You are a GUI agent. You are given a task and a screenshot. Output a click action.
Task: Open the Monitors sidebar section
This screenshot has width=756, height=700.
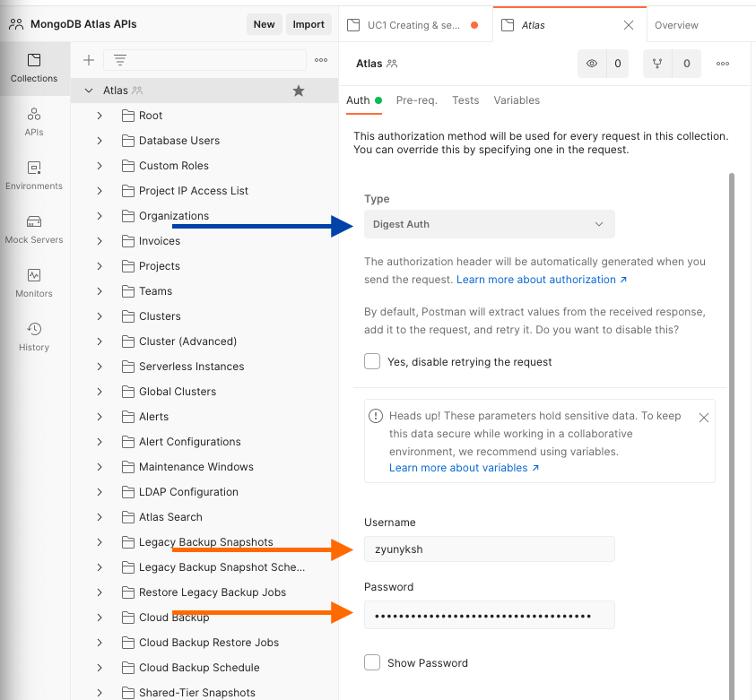click(34, 283)
